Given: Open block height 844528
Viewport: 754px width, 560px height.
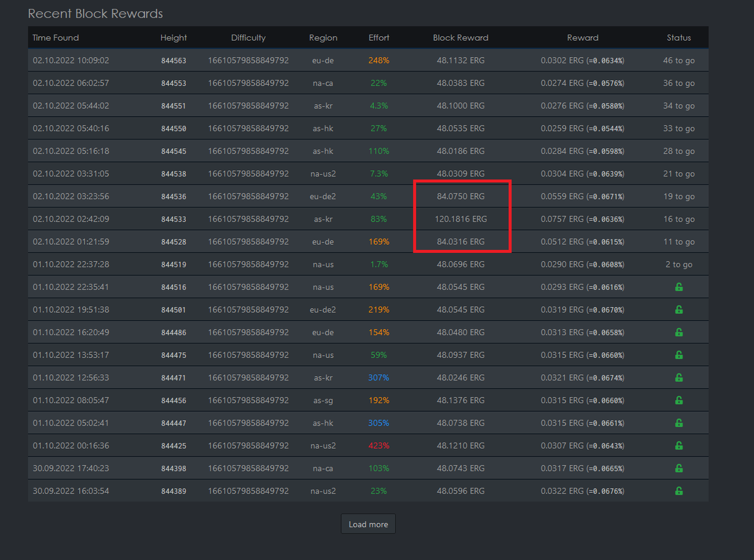Looking at the screenshot, I should pos(173,242).
